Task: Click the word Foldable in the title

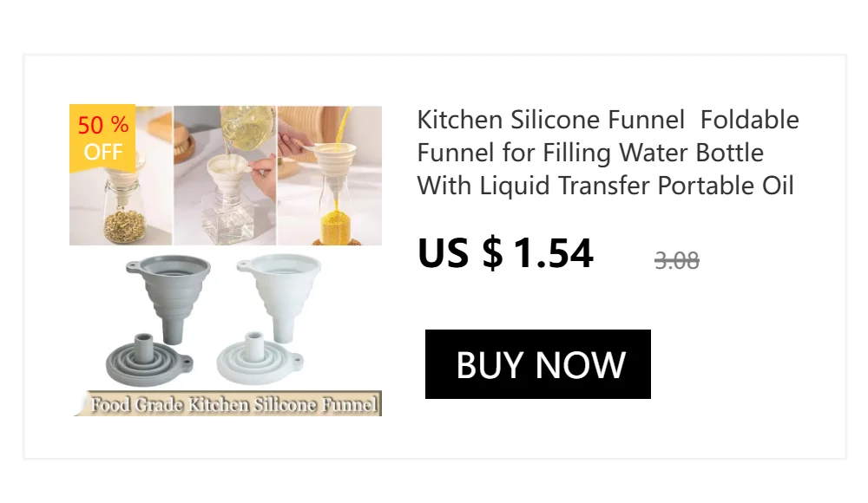Action: tap(750, 120)
